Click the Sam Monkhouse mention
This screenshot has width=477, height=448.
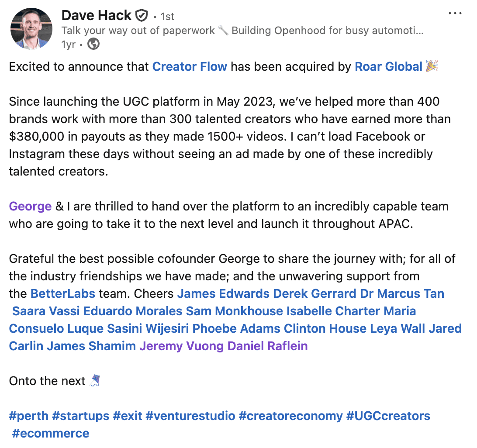[234, 311]
